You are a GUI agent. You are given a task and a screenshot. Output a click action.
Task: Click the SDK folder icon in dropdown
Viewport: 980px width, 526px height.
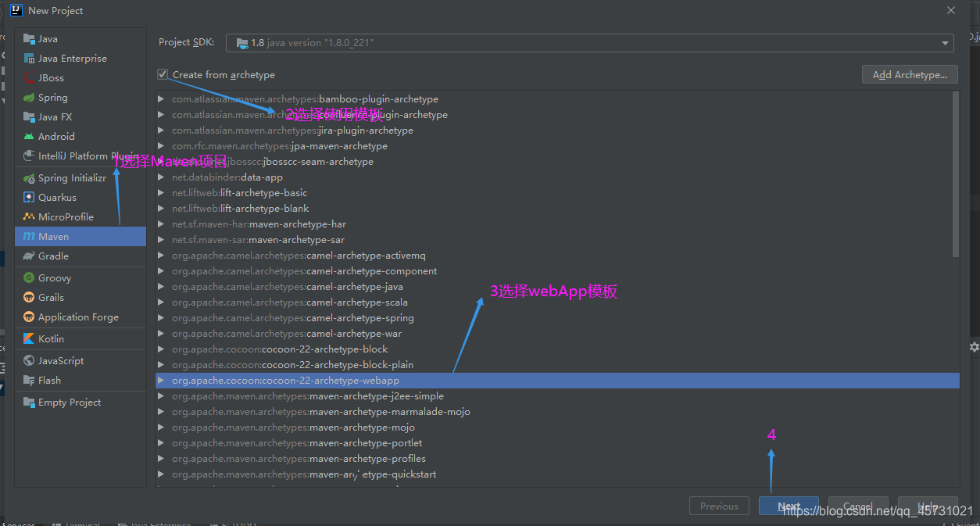(242, 43)
